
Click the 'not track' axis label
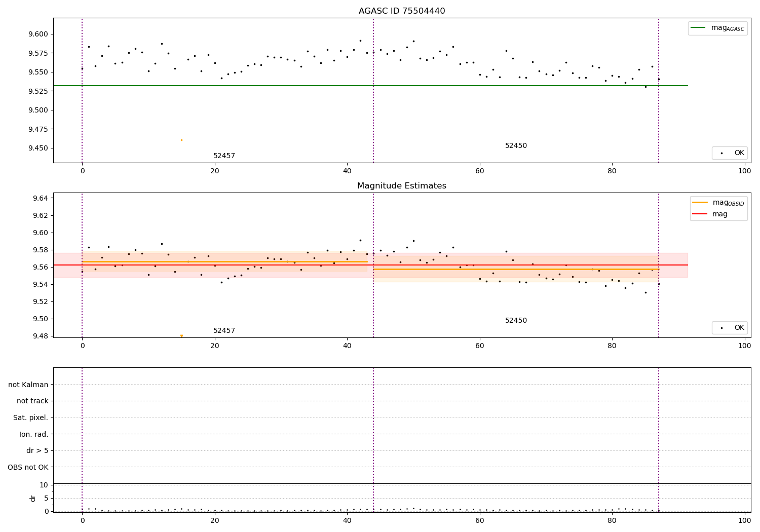click(x=32, y=401)
